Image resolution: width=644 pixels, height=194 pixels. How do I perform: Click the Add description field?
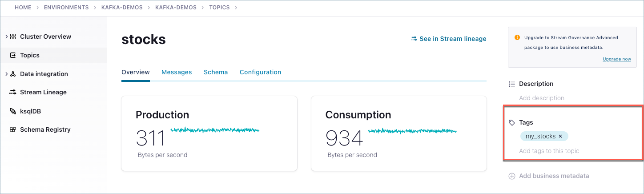coord(542,98)
